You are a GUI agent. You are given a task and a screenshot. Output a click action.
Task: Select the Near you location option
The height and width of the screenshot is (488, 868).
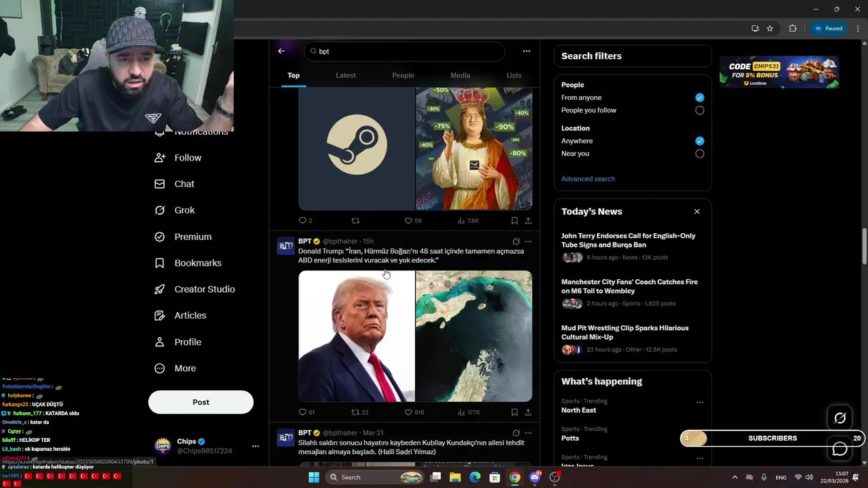coord(699,154)
